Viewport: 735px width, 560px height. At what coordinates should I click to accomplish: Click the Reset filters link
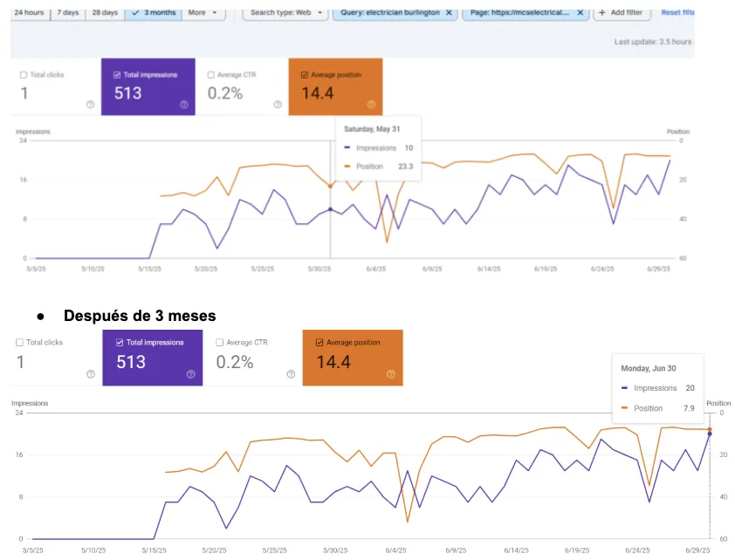[x=677, y=12]
